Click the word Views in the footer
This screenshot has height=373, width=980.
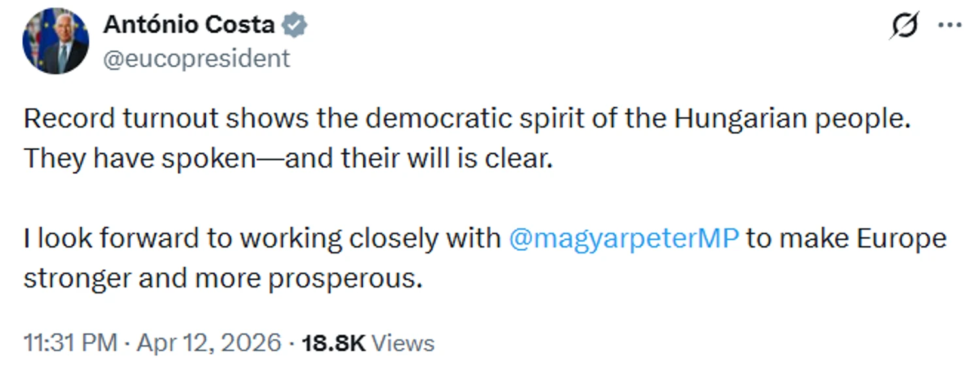point(406,343)
